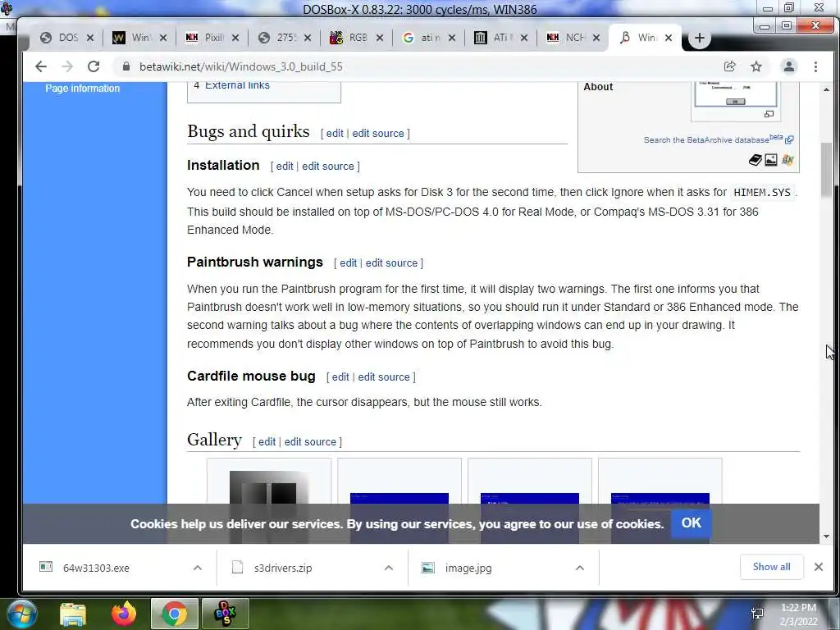Click the forward navigation arrow
The height and width of the screenshot is (630, 840).
click(67, 66)
